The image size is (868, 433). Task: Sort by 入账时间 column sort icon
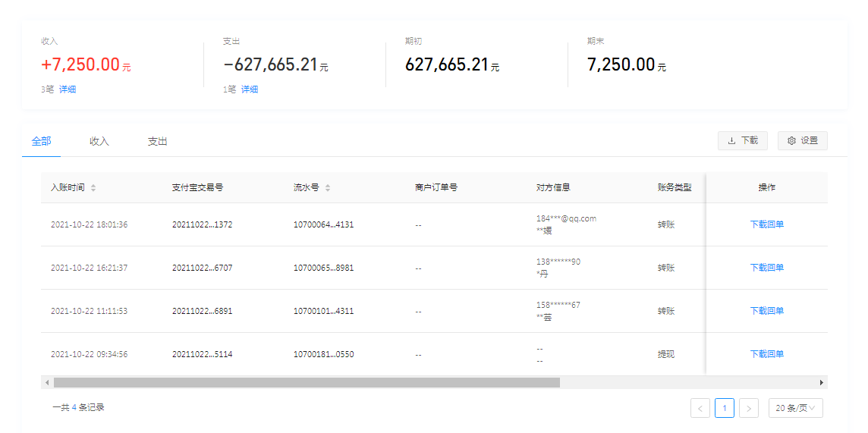click(x=93, y=187)
